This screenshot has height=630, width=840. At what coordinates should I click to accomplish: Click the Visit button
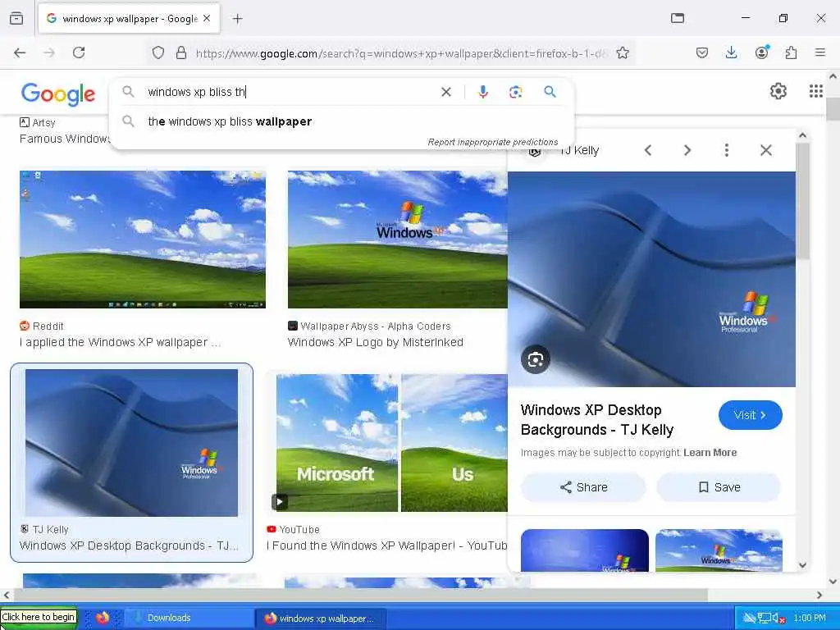coord(750,415)
